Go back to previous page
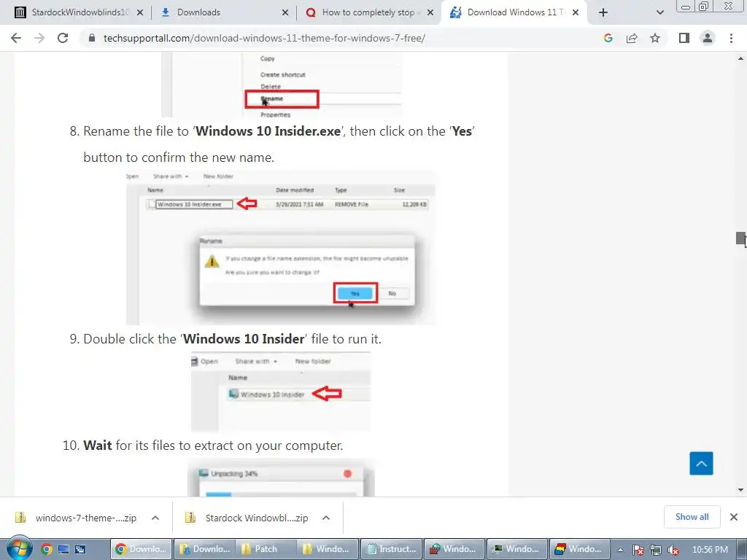Viewport: 747px width, 560px height. 16,38
